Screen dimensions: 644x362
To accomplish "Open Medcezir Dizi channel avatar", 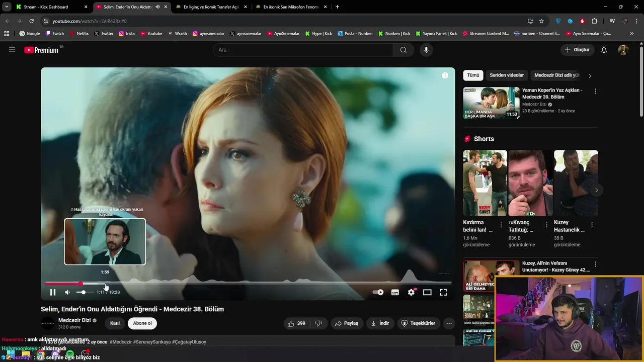I will pyautogui.click(x=47, y=323).
